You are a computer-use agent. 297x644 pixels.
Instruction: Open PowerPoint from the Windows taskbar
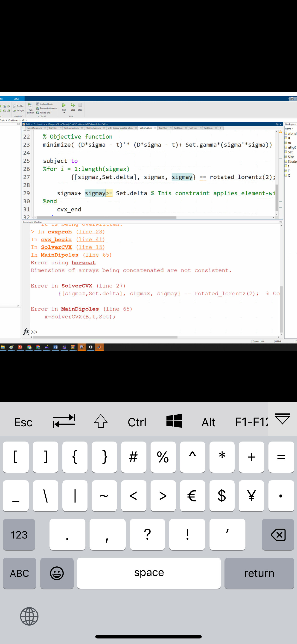20,347
